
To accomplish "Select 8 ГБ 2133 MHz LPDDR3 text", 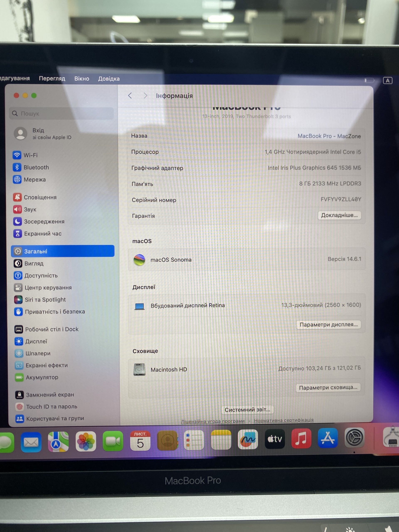I will 330,183.
